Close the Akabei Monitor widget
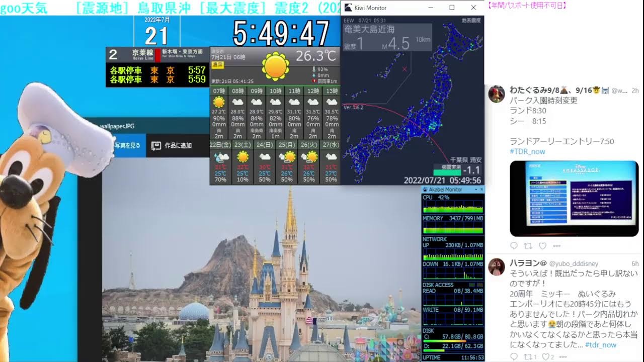The height and width of the screenshot is (362, 644). point(481,190)
